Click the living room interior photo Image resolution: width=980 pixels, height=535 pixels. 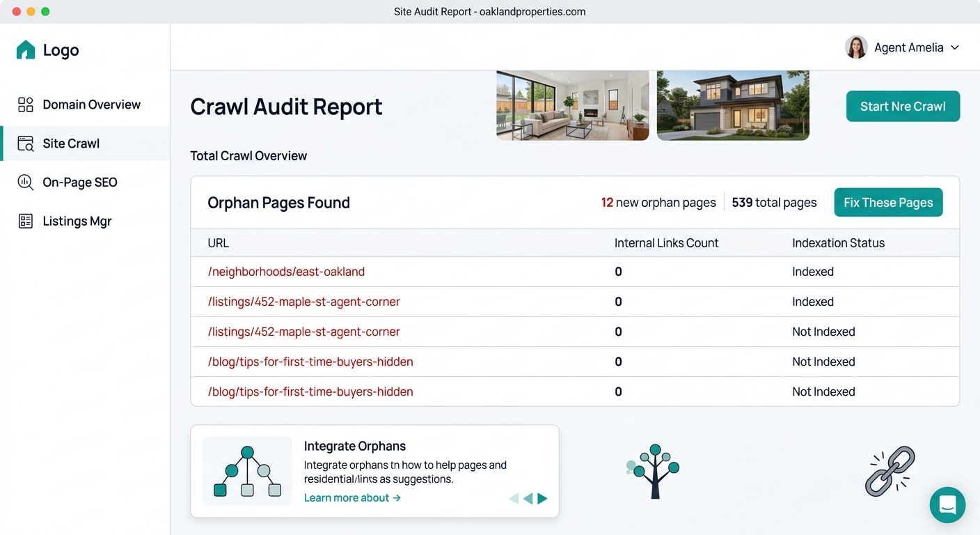point(573,105)
